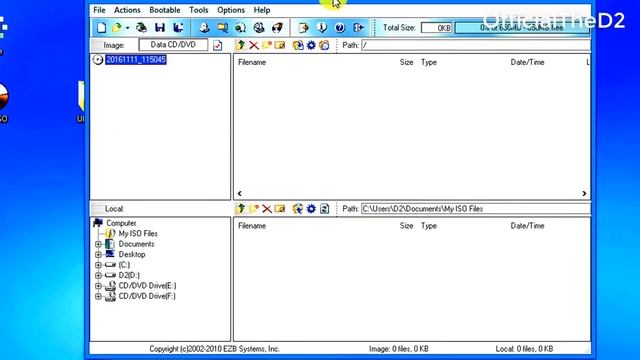
Task: Expand the (C:) drive node
Action: point(98,265)
